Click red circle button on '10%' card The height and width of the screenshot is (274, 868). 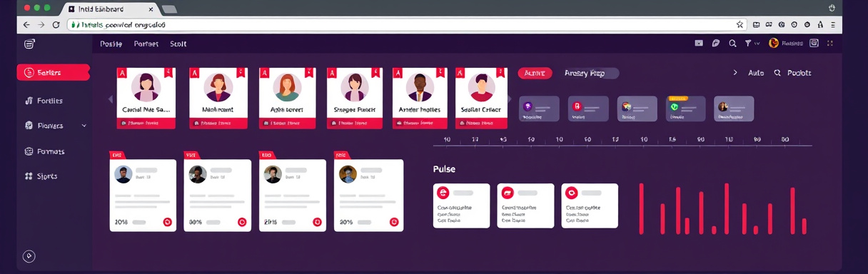tap(168, 222)
